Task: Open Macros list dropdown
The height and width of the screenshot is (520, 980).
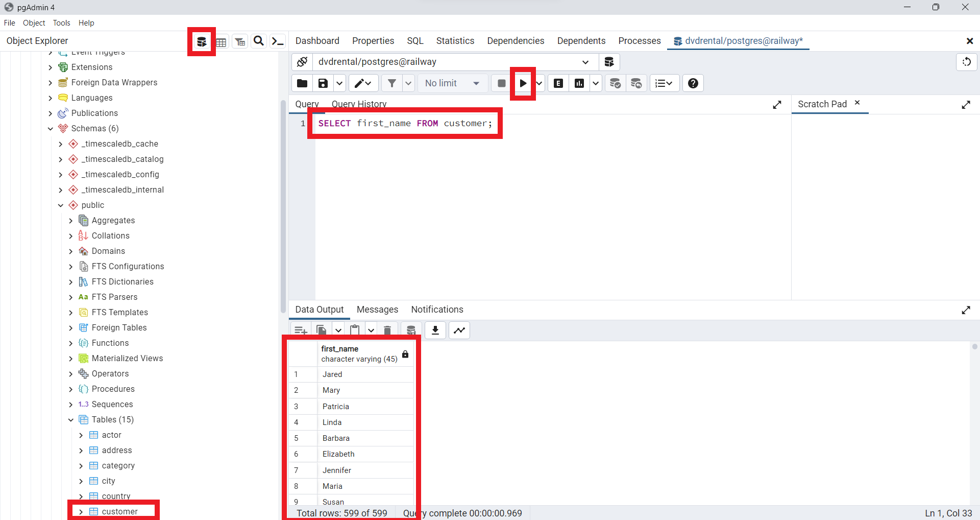Action: (x=664, y=83)
